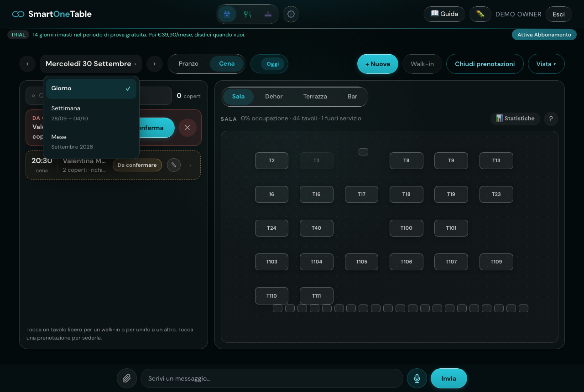Image resolution: width=584 pixels, height=392 pixels.
Task: Switch to the Sala tab
Action: 238,97
